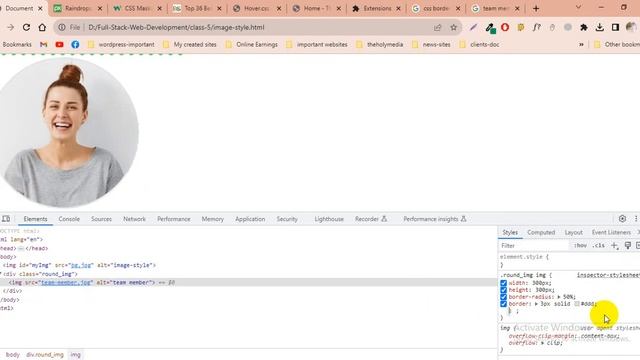The image size is (640, 360).
Task: Collapse the div class round_img node
Action: [x=2, y=274]
